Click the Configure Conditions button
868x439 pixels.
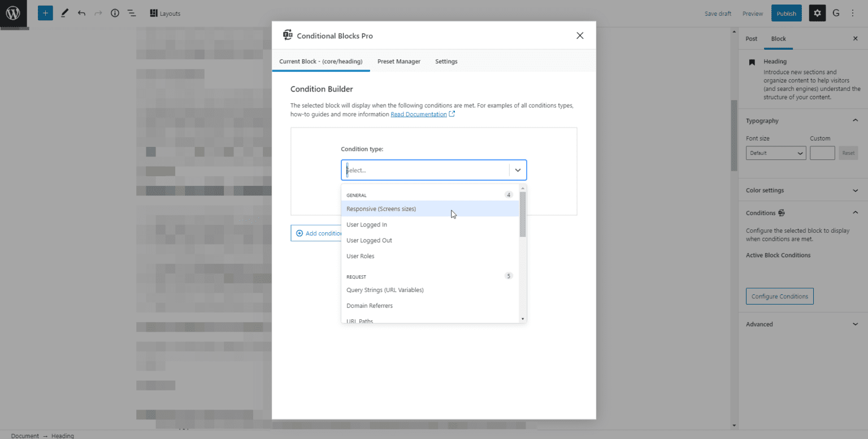(779, 295)
